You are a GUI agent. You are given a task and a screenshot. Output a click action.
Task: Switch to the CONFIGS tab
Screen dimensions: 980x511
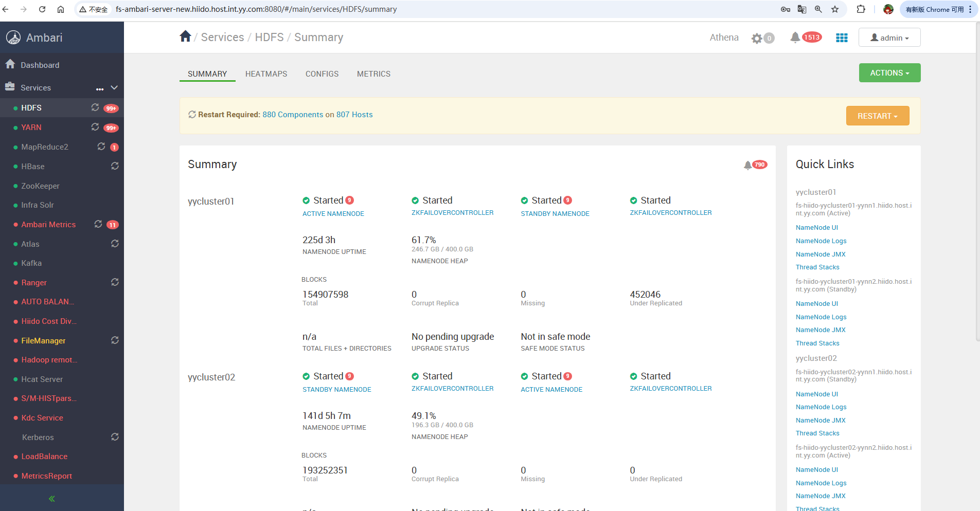pos(322,74)
